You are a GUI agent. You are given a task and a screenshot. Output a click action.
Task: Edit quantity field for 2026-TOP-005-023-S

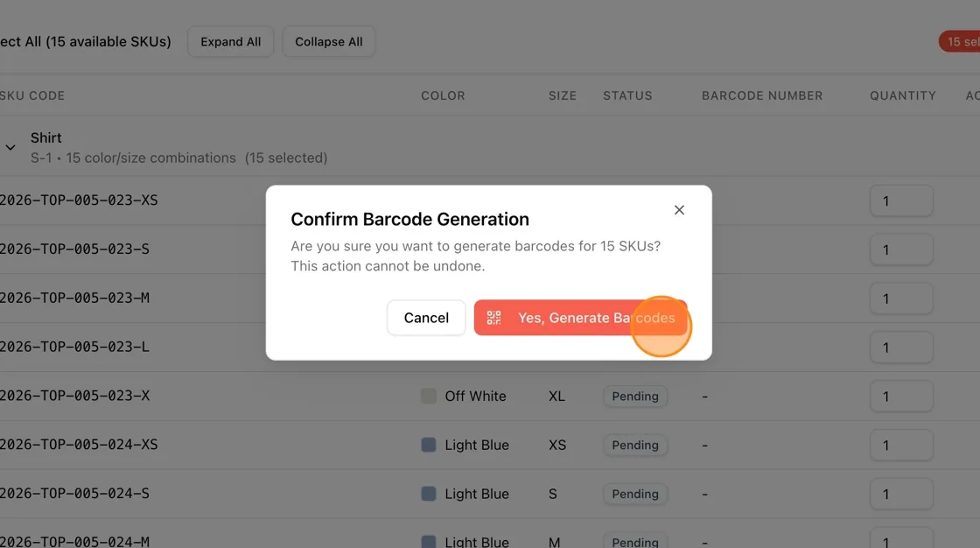[x=901, y=249]
